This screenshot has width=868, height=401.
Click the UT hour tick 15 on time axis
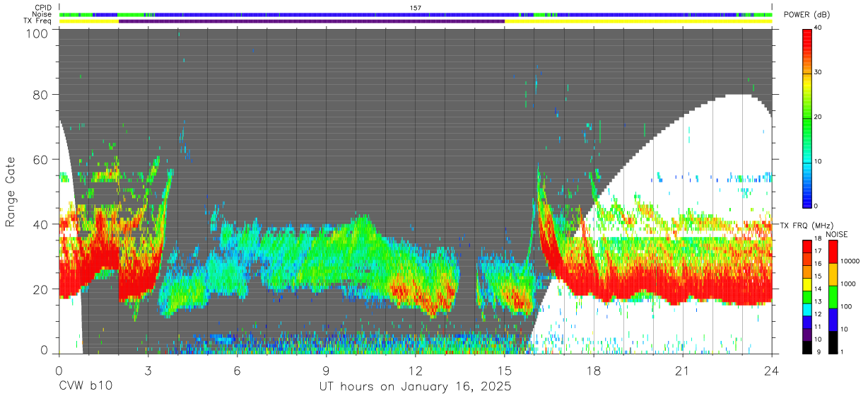(505, 370)
